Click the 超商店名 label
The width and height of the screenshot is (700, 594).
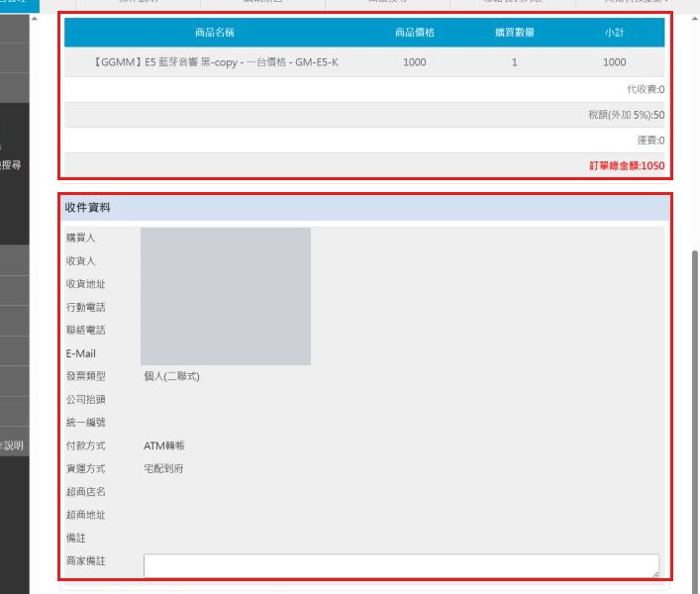point(85,492)
